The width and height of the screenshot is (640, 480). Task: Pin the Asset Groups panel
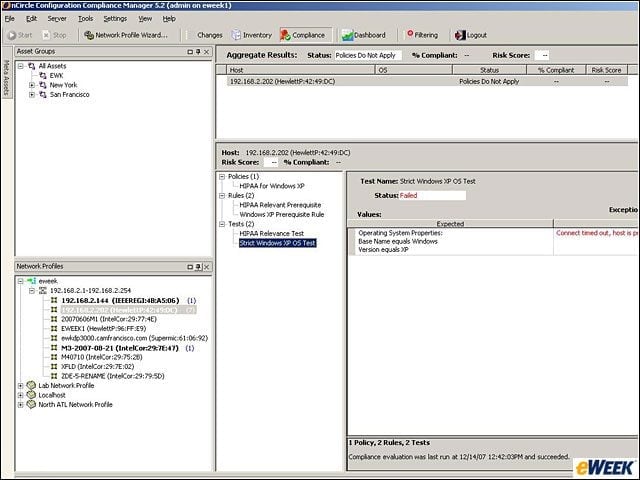[x=198, y=52]
